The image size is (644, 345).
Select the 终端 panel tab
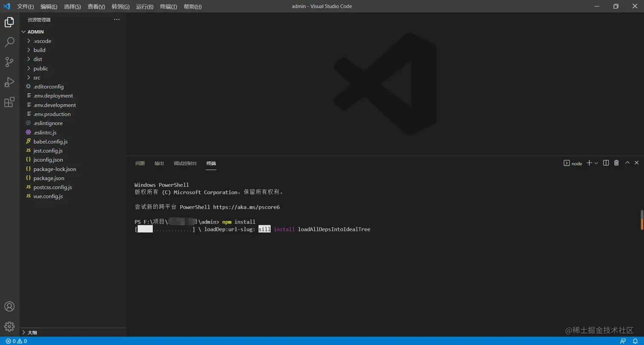(x=211, y=163)
